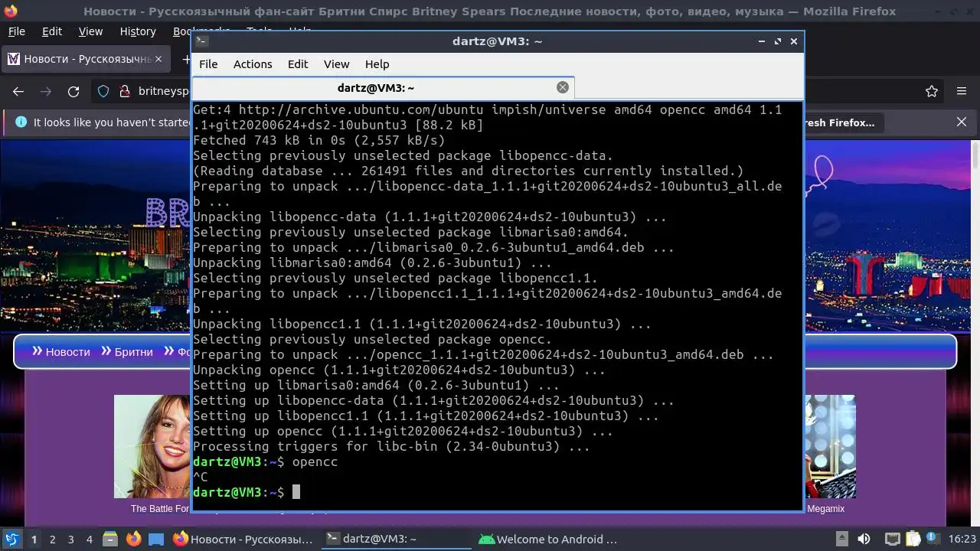Click show desktop icon in panel

point(156,539)
